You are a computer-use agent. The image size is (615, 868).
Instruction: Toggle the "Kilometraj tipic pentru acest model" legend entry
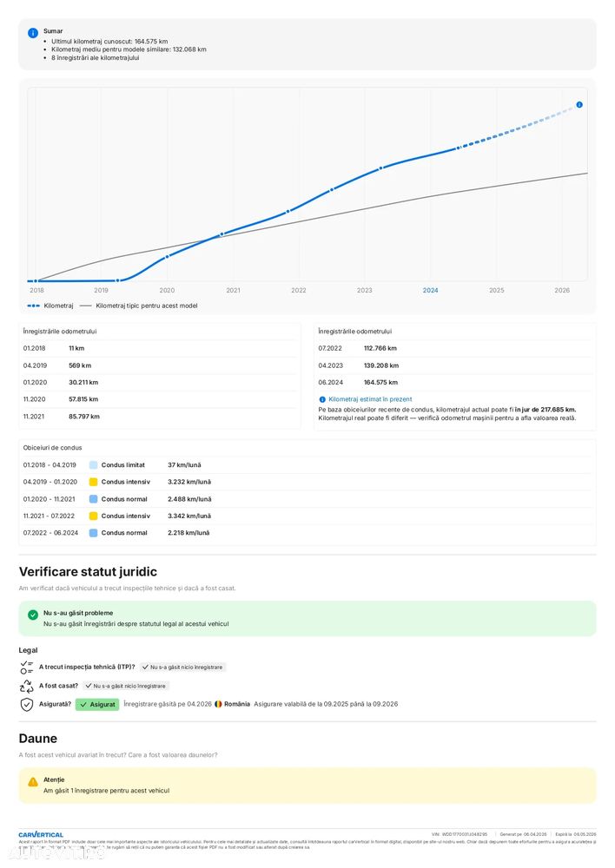point(139,306)
